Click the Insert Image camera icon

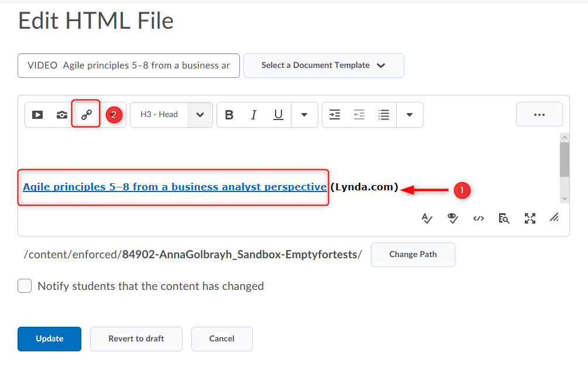(x=62, y=115)
